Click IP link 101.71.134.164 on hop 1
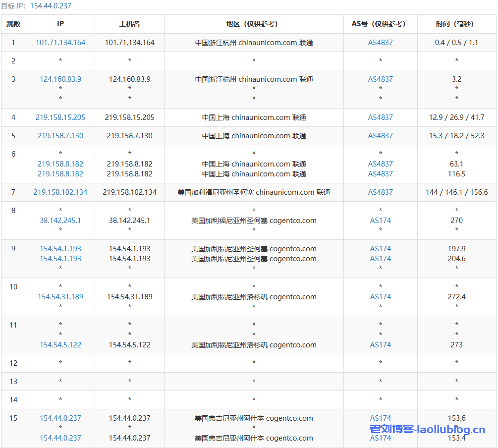 [60, 43]
